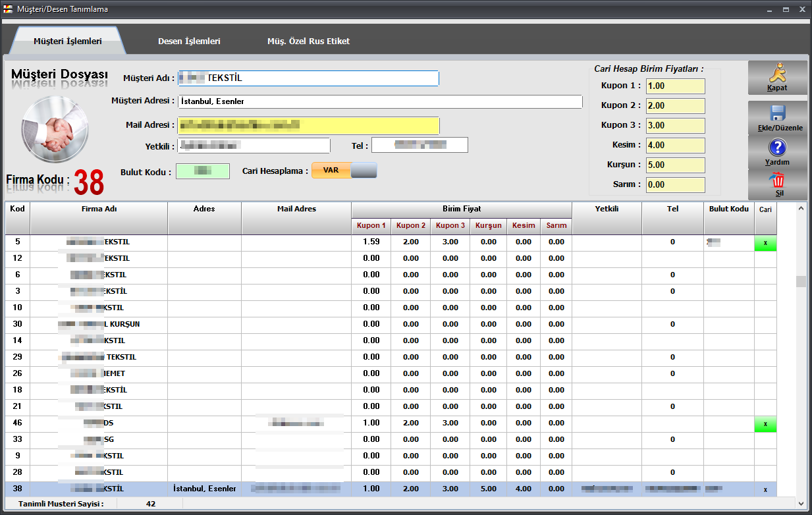
Task: Switch to the Müşteri İşlemleri tab
Action: point(68,41)
